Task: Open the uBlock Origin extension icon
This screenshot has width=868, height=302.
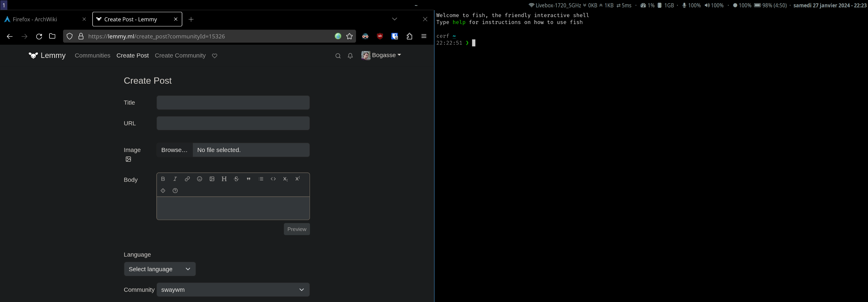Action: [380, 36]
